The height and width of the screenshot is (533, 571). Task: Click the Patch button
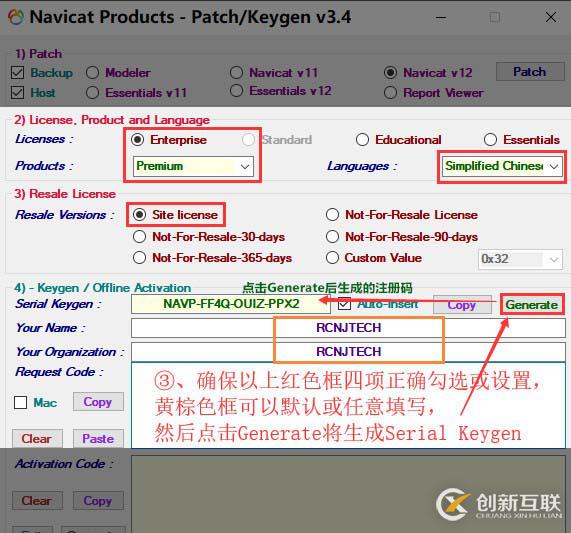[x=530, y=71]
